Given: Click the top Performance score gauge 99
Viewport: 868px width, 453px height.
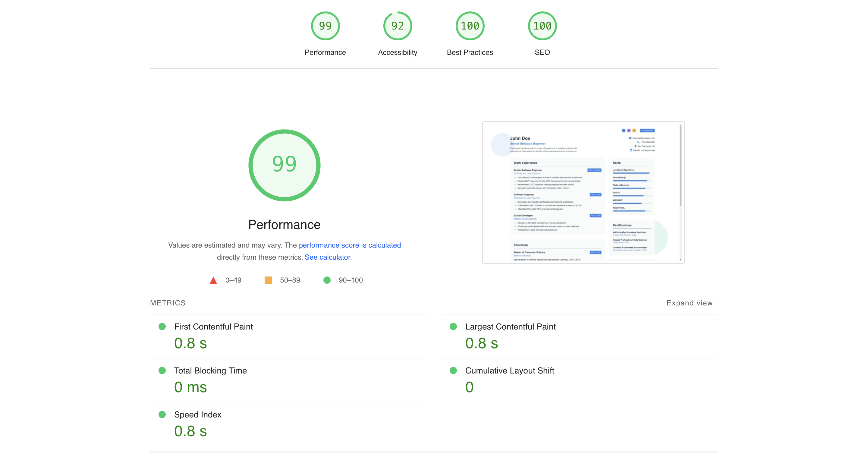Looking at the screenshot, I should pyautogui.click(x=325, y=26).
